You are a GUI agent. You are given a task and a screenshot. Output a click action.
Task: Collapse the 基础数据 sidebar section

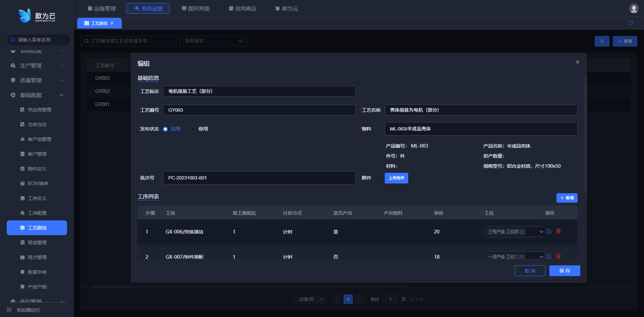(62, 95)
